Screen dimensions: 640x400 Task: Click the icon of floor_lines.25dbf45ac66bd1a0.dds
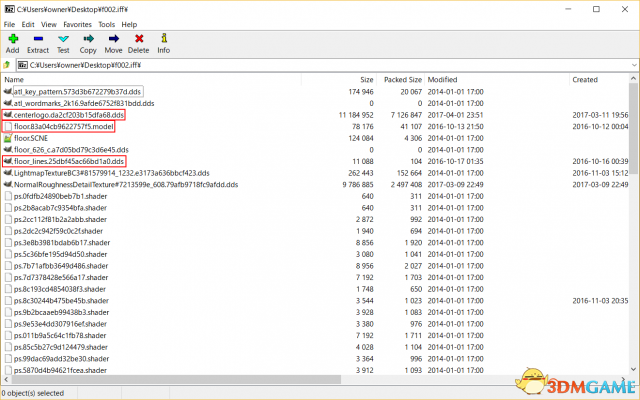tap(8, 161)
